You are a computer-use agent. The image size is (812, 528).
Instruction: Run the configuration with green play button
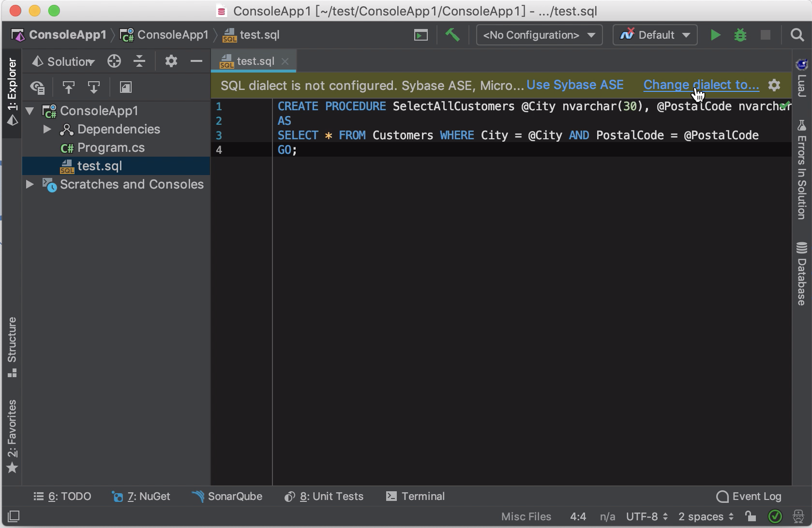tap(715, 35)
